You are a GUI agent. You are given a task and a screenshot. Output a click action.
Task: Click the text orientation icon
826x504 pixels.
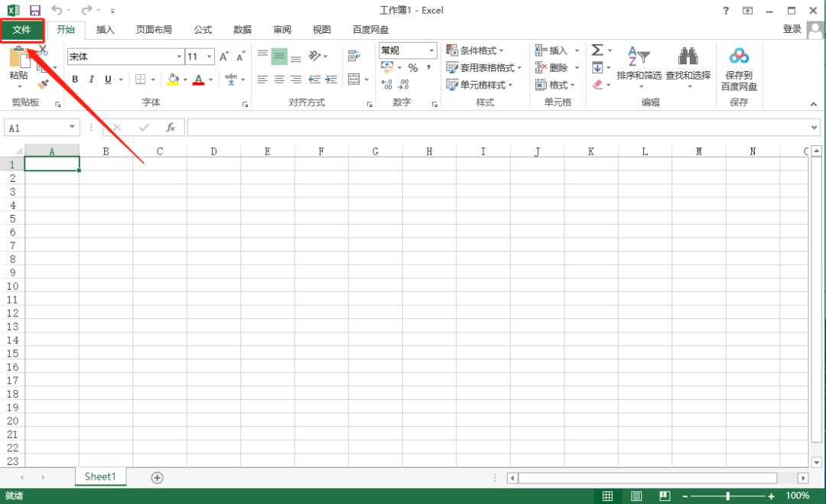coord(314,56)
